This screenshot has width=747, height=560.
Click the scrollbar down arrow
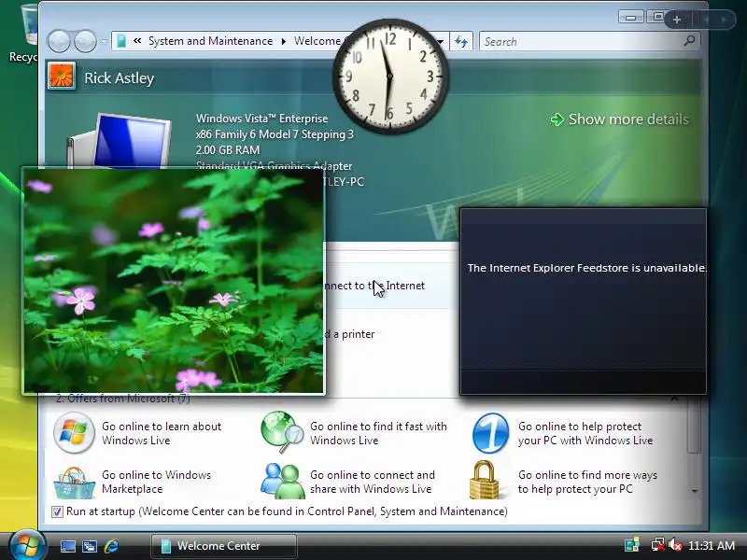695,491
